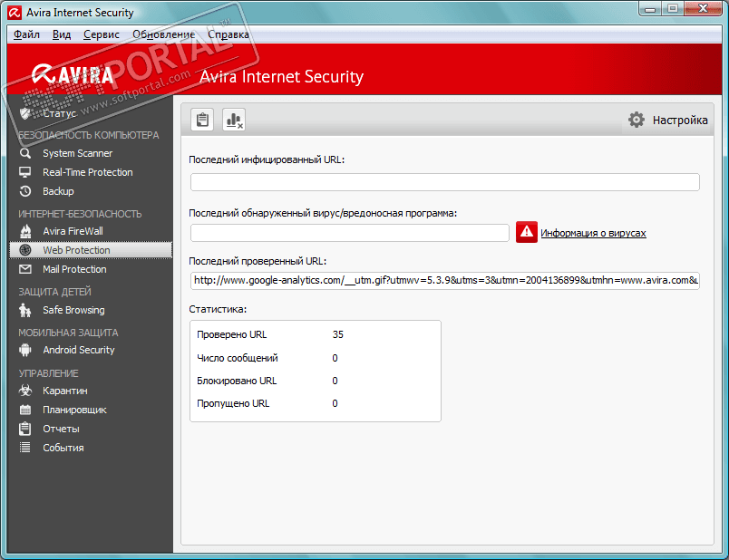Click the Проверено URL statistics label

pos(231,334)
